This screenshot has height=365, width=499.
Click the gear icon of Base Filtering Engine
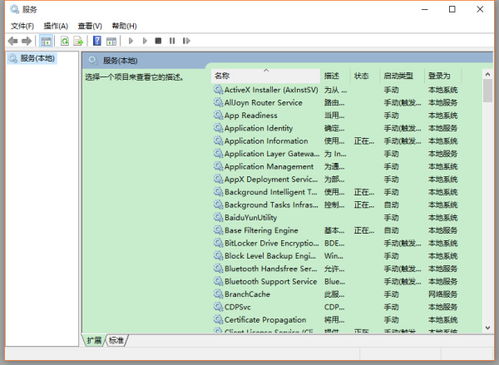pos(218,230)
